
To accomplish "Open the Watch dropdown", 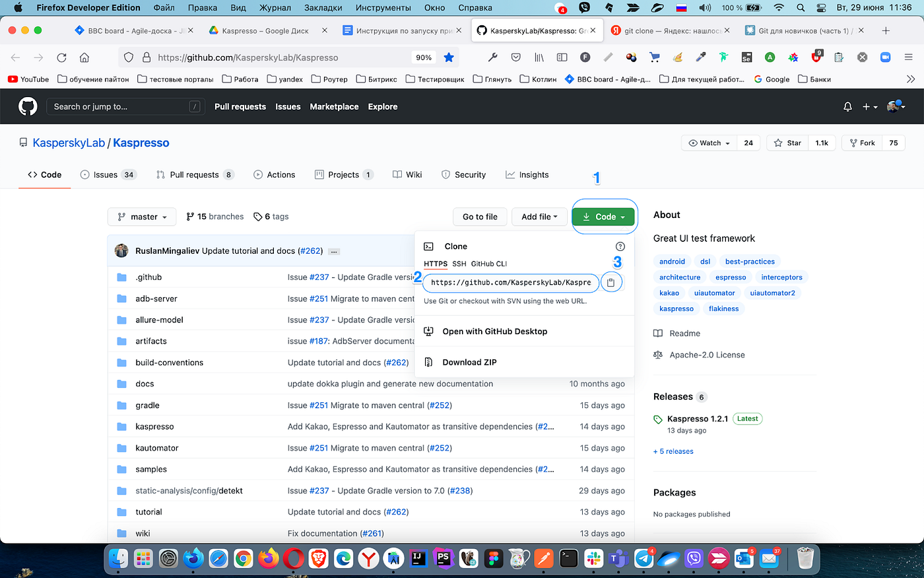I will tap(709, 143).
